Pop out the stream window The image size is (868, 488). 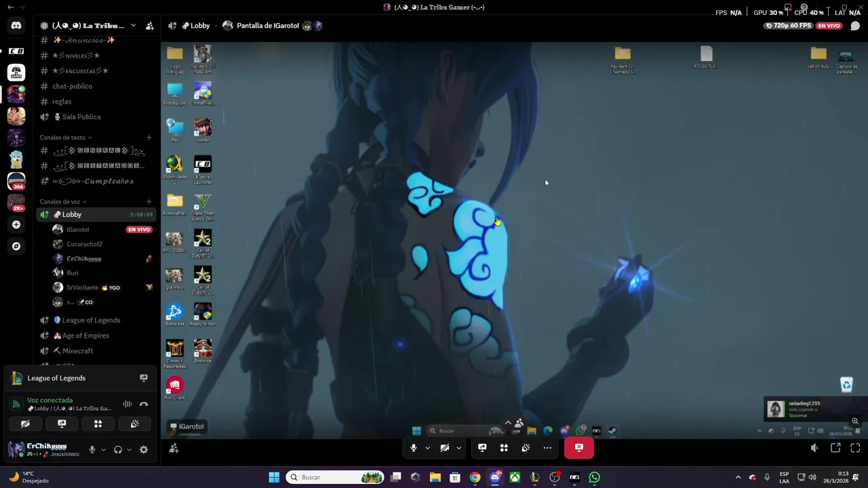835,448
